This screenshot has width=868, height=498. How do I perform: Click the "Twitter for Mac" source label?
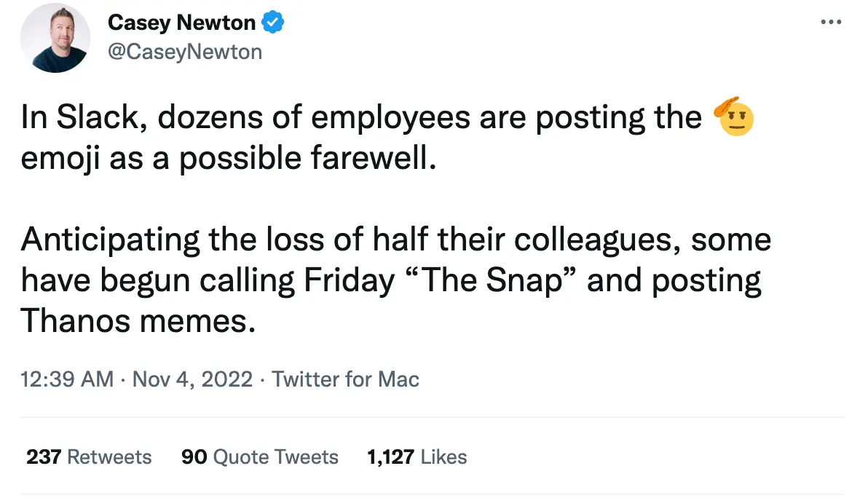(x=345, y=379)
